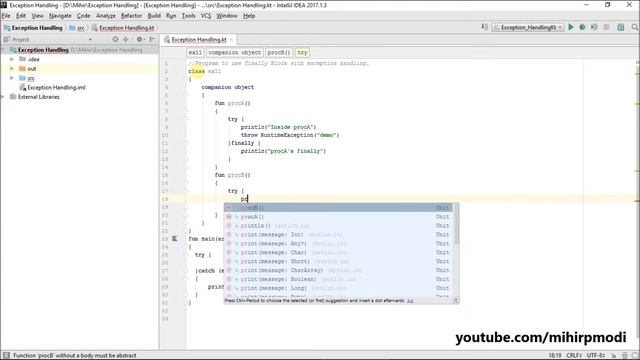Open the Navigate menu
This screenshot has height=360, width=640.
[x=60, y=16]
